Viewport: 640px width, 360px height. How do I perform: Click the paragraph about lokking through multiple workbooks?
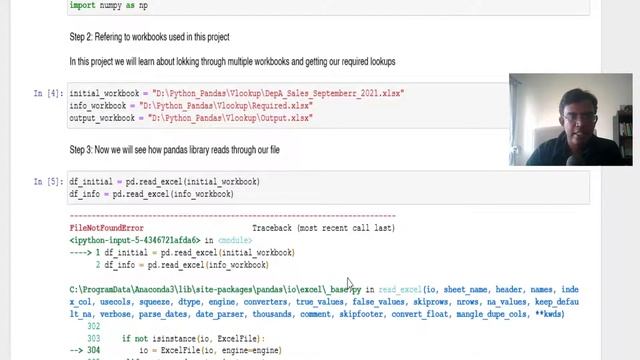click(x=232, y=62)
